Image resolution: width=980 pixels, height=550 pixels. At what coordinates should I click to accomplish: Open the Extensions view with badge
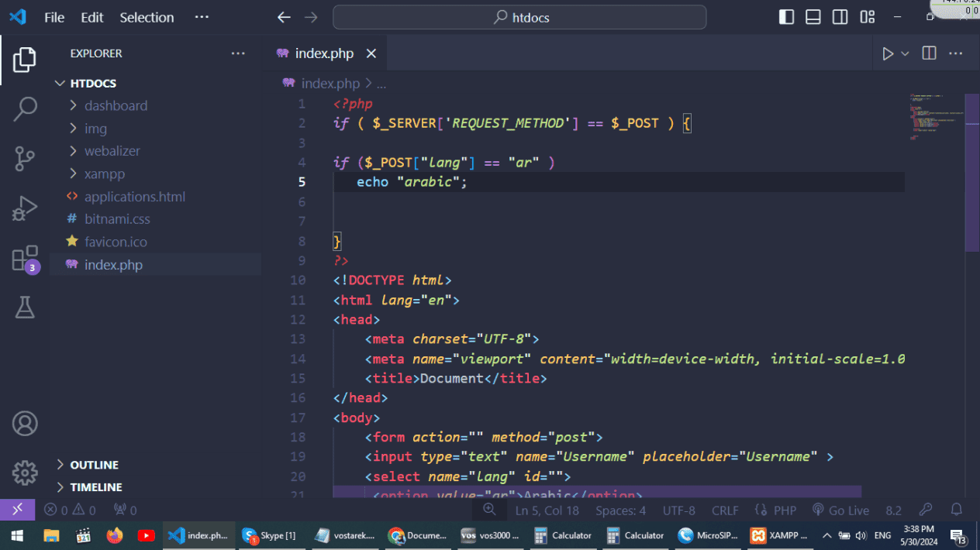(25, 259)
